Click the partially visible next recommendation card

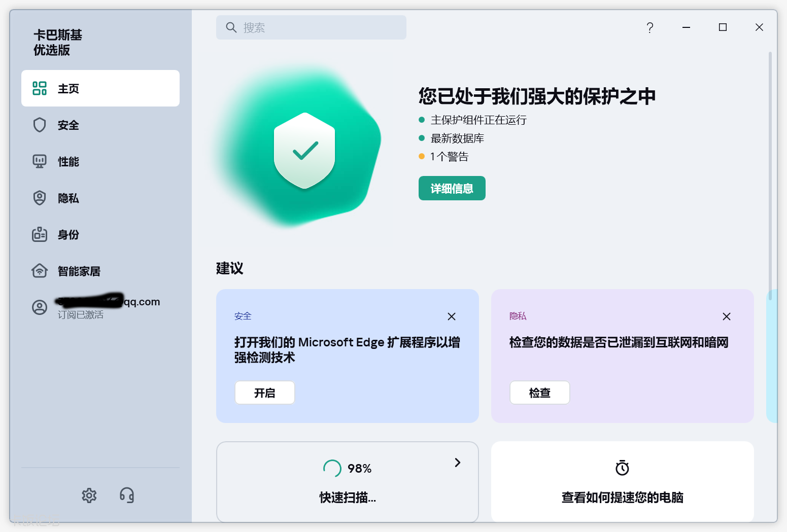coord(772,356)
